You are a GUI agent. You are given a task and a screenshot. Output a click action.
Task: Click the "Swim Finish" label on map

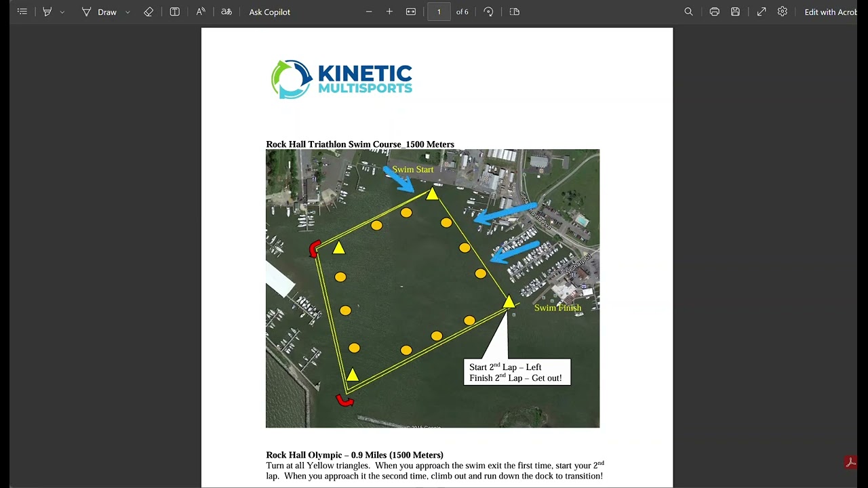[557, 308]
